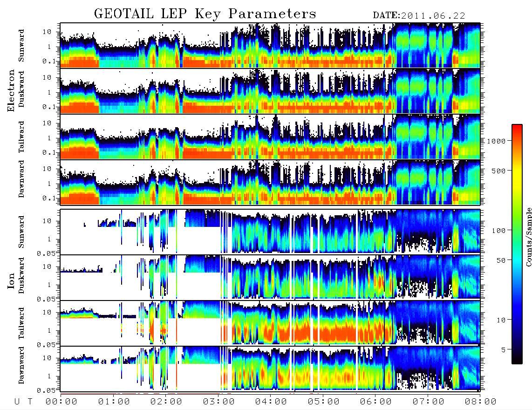Click the colorbar 10 tick label
This screenshot has width=532, height=410.
[x=501, y=320]
